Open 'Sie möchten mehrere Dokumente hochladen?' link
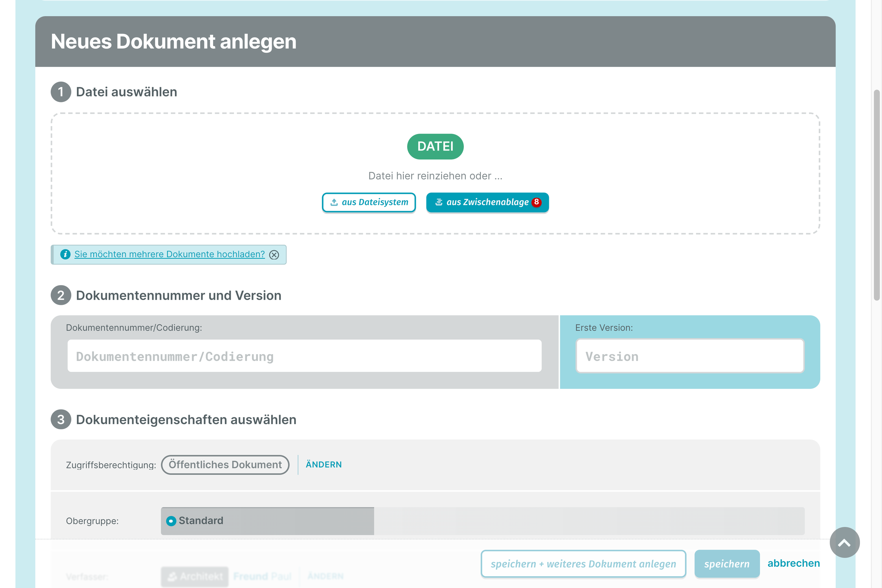882x588 pixels. [170, 254]
